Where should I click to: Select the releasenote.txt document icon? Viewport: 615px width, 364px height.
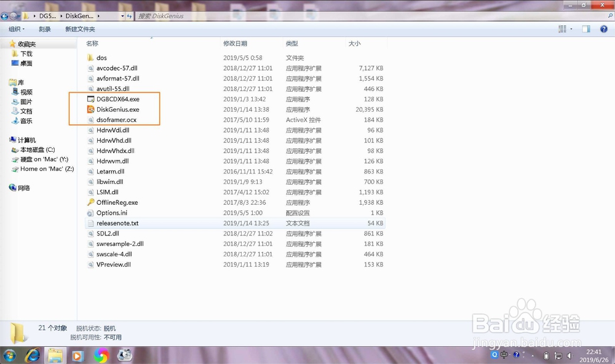click(x=90, y=223)
